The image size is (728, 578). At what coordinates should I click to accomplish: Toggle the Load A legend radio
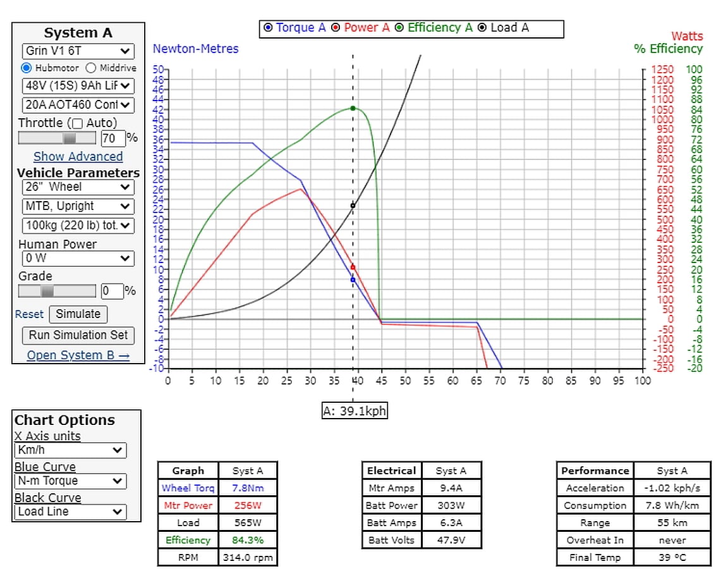point(482,27)
